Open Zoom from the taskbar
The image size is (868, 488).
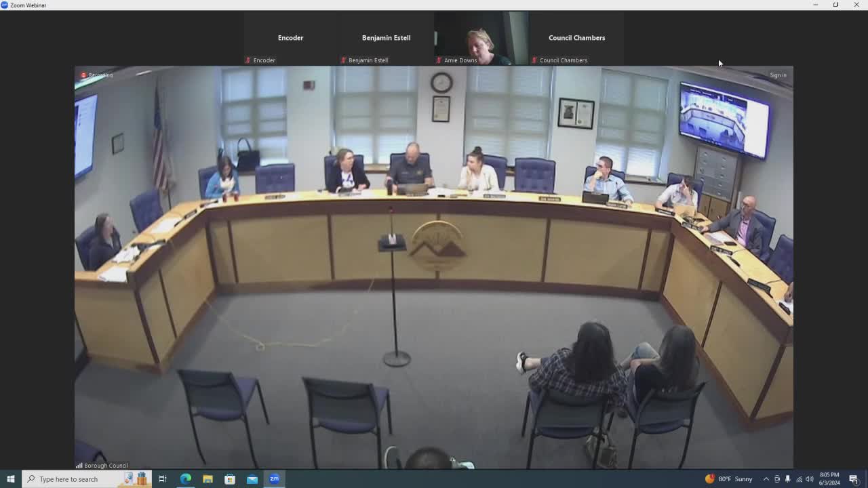coord(274,479)
